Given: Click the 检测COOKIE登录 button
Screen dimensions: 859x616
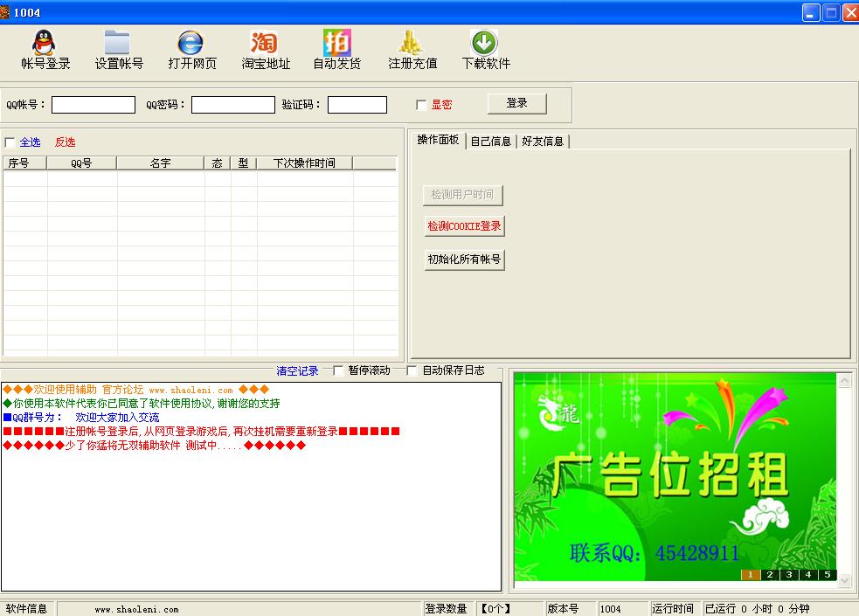Looking at the screenshot, I should point(464,226).
